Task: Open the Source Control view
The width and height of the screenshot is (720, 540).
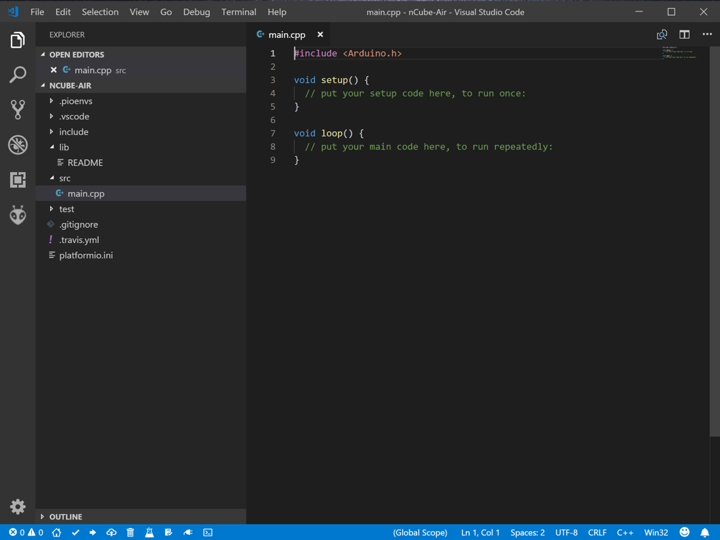Action: point(17,110)
